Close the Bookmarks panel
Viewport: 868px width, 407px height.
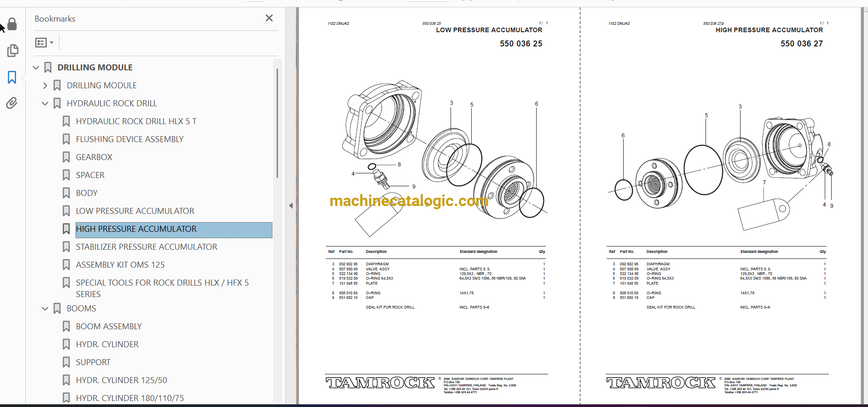269,18
